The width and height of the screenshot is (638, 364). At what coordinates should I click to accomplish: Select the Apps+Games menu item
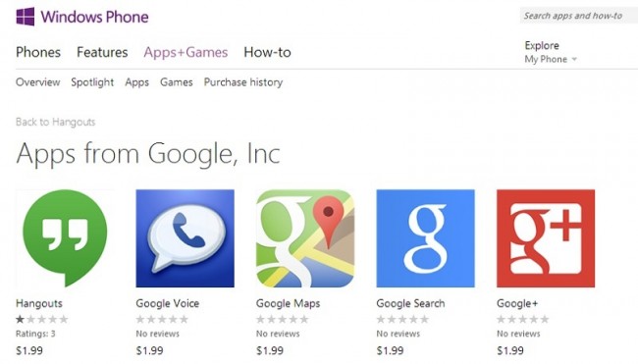click(x=186, y=52)
